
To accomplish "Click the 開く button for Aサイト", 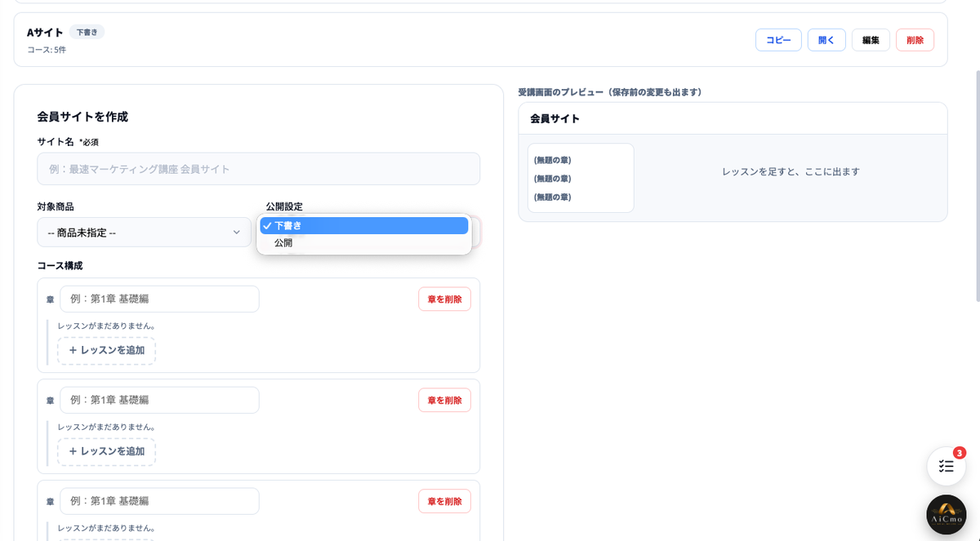I will 826,40.
